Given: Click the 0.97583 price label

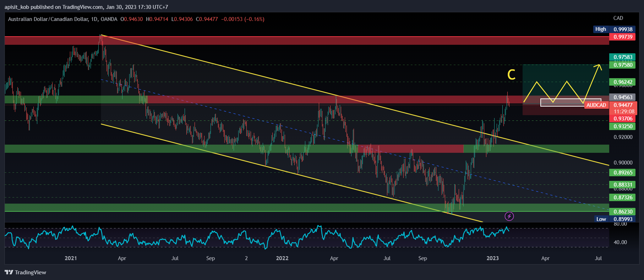Looking at the screenshot, I should pos(623,57).
